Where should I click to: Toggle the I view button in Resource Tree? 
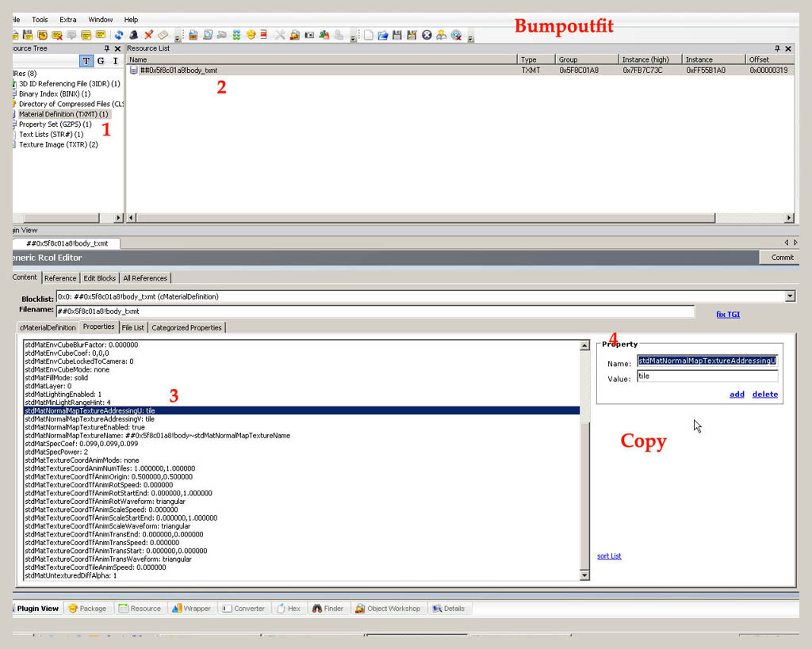tap(115, 61)
